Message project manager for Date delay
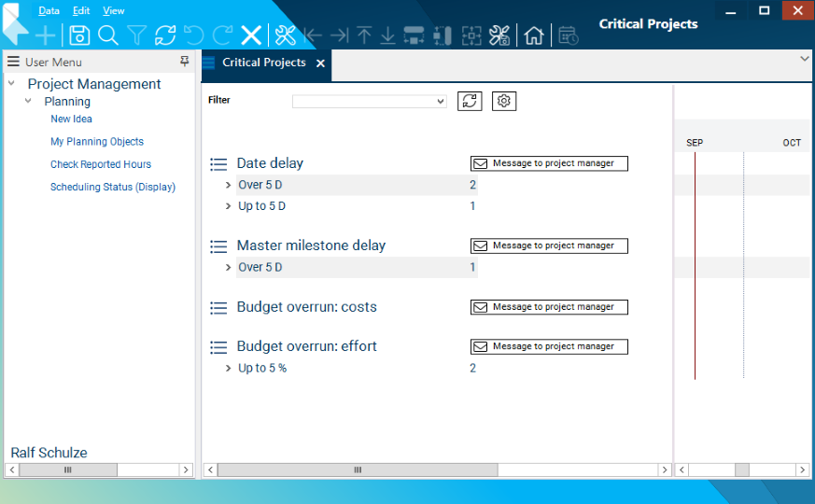815x504 pixels. 549,163
